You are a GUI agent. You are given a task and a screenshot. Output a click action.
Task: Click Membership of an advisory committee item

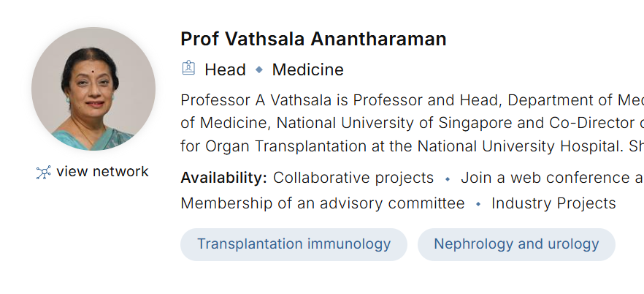tap(323, 203)
